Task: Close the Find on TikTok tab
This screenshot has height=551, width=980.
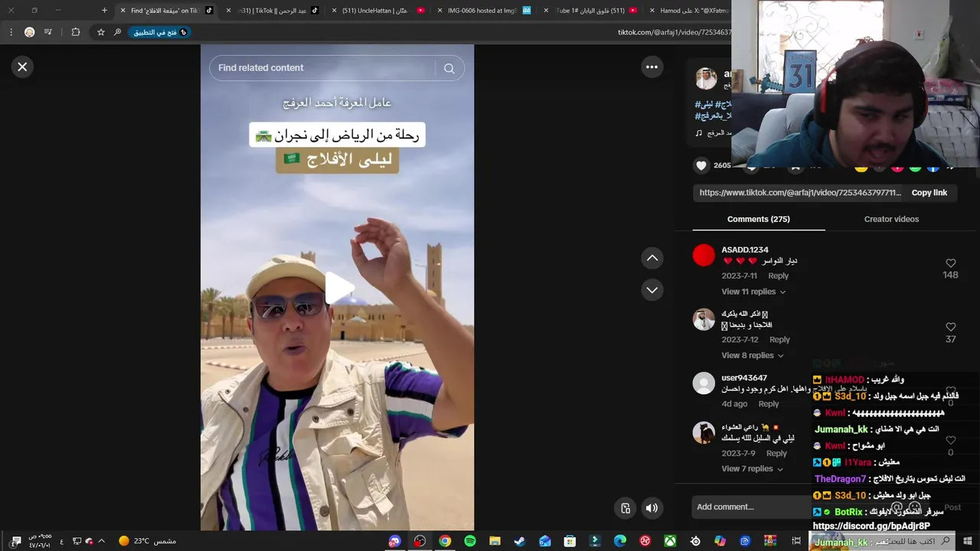Action: coord(122,11)
